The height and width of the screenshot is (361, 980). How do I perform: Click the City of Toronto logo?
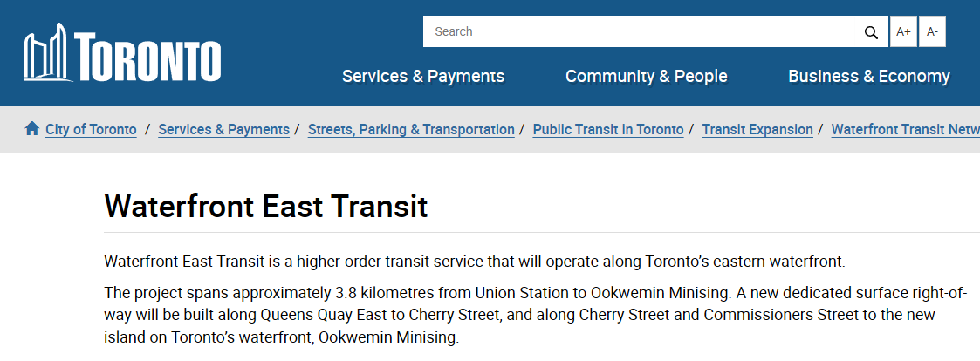pyautogui.click(x=122, y=54)
